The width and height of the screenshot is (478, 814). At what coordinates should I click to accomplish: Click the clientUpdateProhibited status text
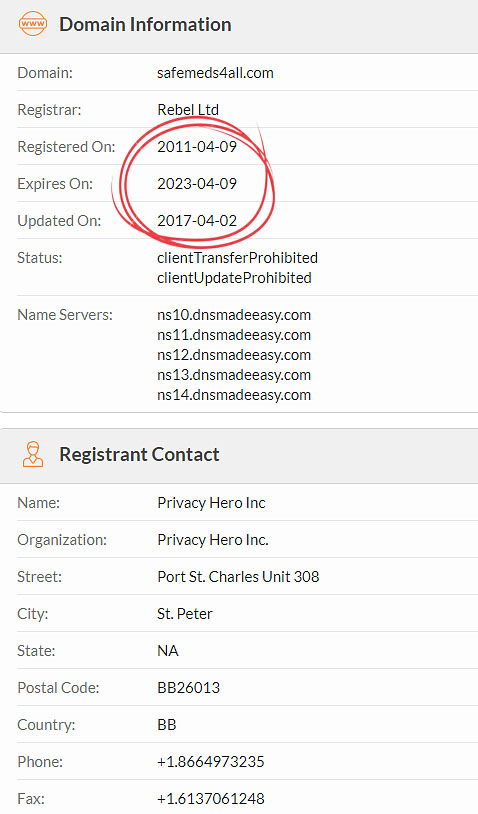point(234,278)
